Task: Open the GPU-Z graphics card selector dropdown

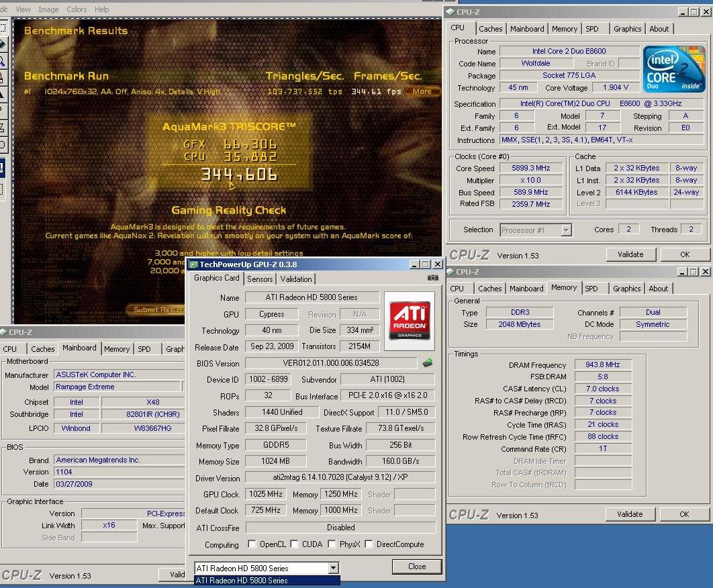Action: point(333,568)
